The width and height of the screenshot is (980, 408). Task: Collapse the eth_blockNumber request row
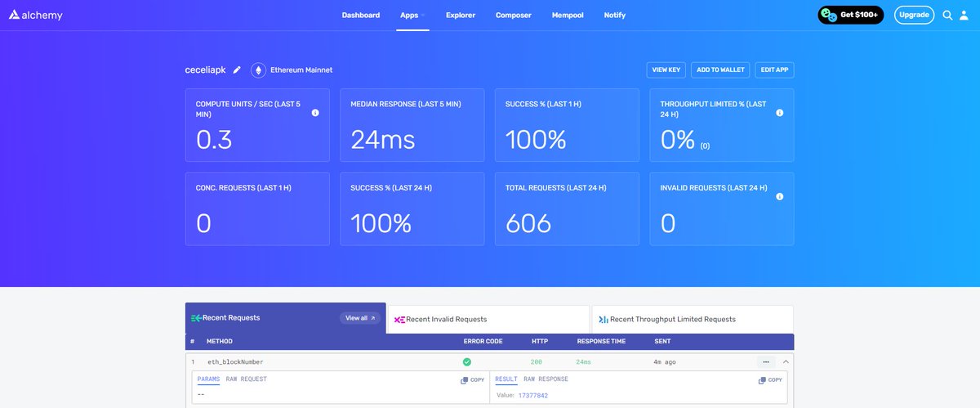786,361
